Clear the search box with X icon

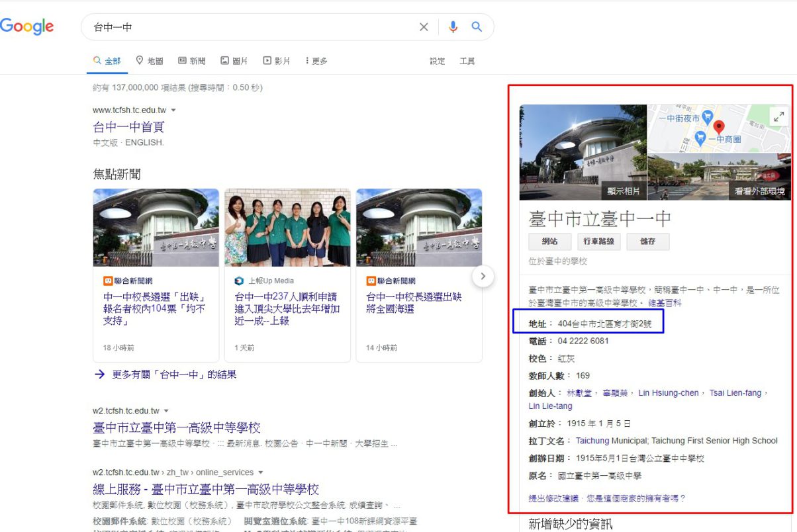(424, 27)
